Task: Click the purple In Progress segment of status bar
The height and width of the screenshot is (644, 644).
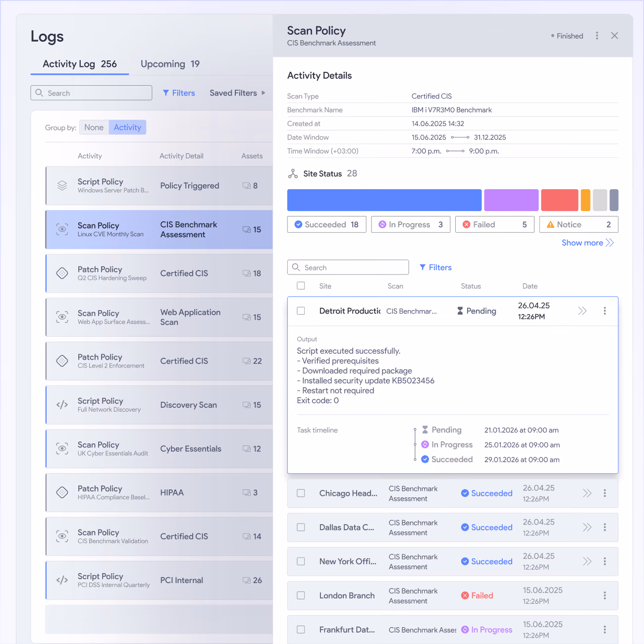Action: pos(511,200)
